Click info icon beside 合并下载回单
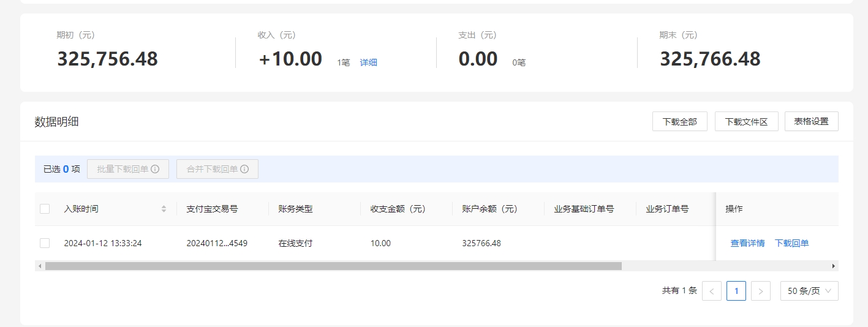 point(244,169)
